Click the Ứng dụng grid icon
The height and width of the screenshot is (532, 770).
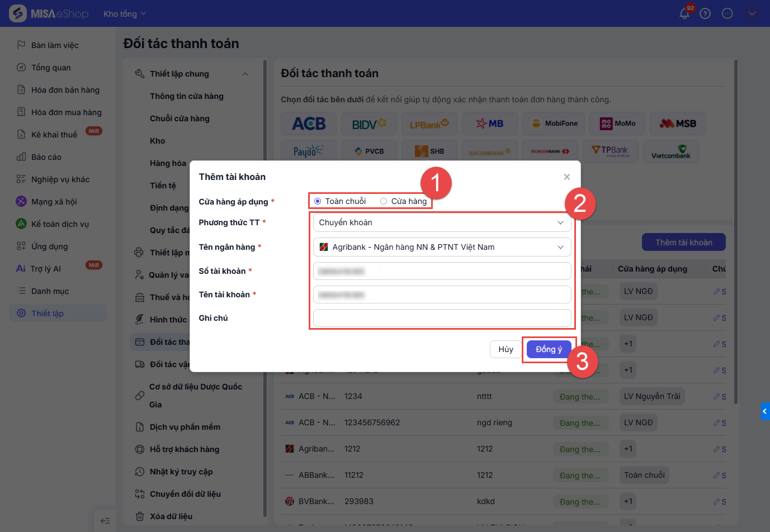[x=21, y=246]
